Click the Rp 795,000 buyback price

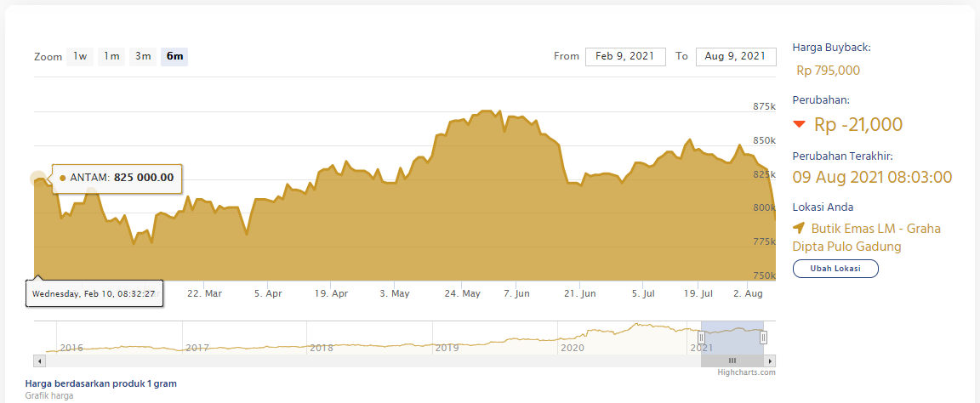[x=828, y=71]
